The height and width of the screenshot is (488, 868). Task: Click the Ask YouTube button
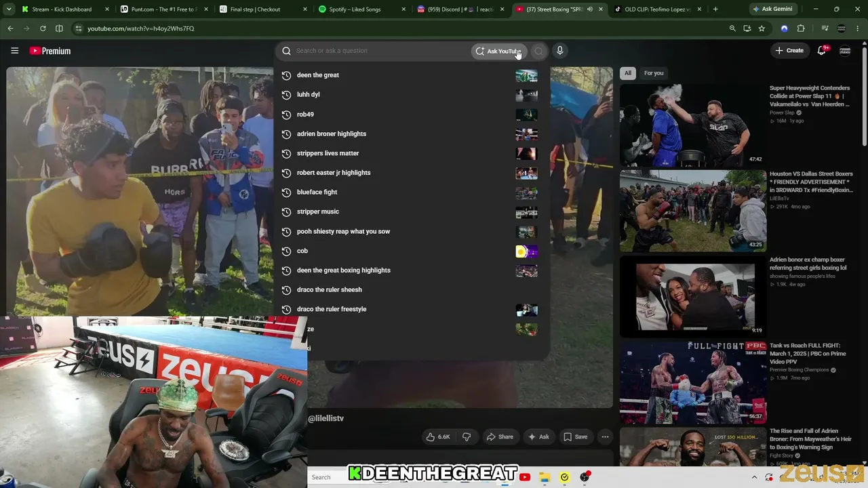[x=498, y=51]
